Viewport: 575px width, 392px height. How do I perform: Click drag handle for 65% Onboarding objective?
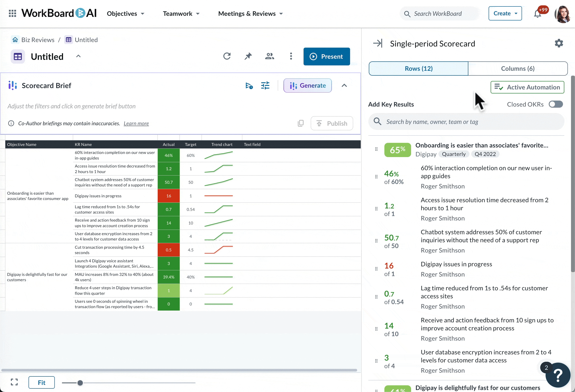coord(376,149)
